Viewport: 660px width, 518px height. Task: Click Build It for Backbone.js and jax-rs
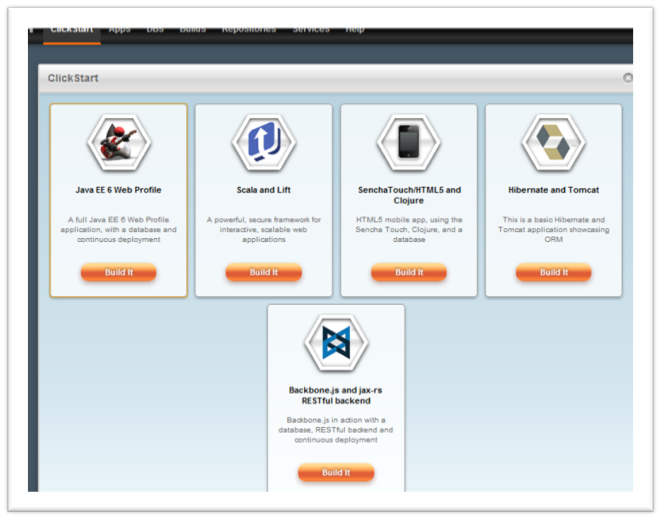(x=336, y=473)
